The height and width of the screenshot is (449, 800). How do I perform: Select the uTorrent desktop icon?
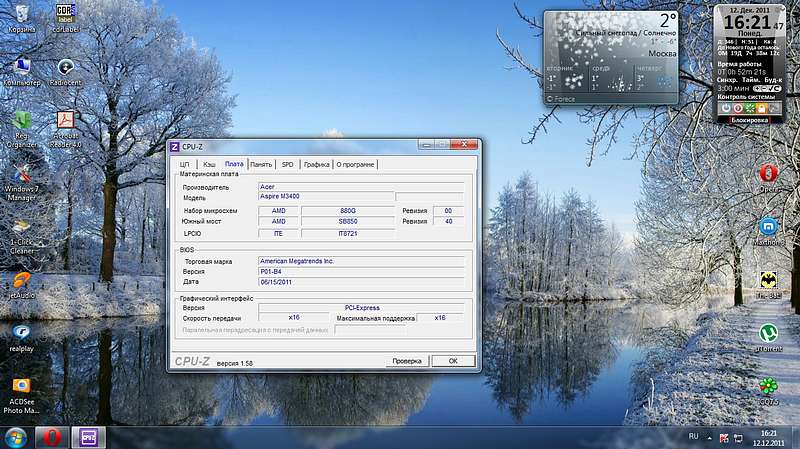(x=768, y=338)
